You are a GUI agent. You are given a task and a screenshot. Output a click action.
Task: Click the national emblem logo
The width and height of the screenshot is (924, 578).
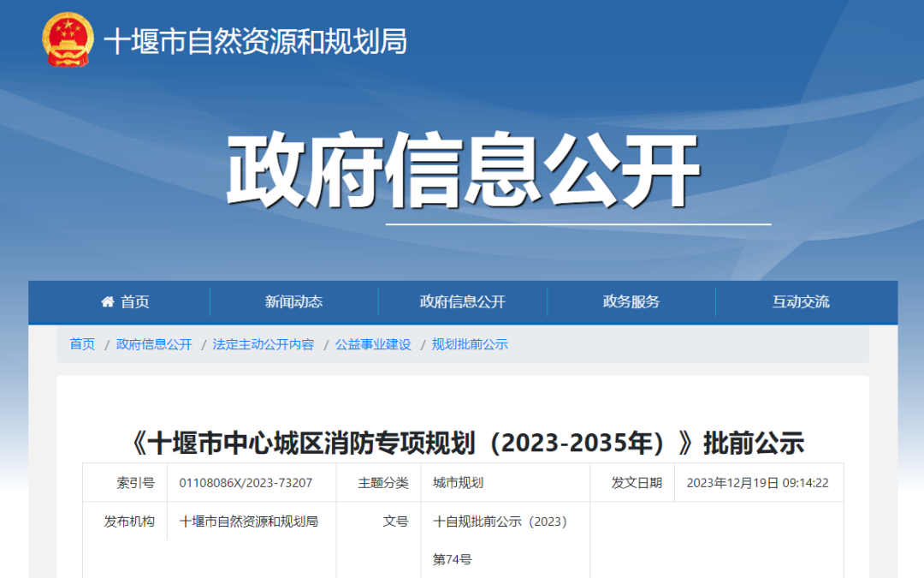pyautogui.click(x=68, y=40)
